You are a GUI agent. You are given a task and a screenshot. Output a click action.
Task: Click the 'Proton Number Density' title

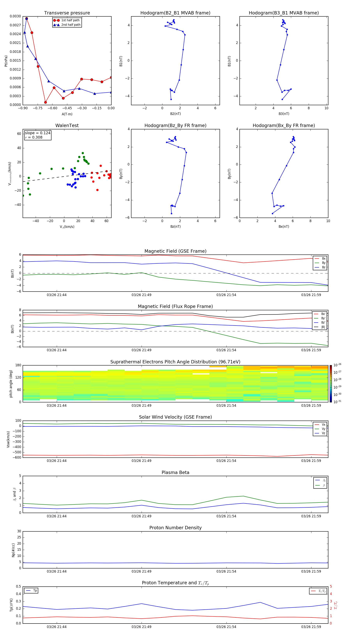pos(175,528)
